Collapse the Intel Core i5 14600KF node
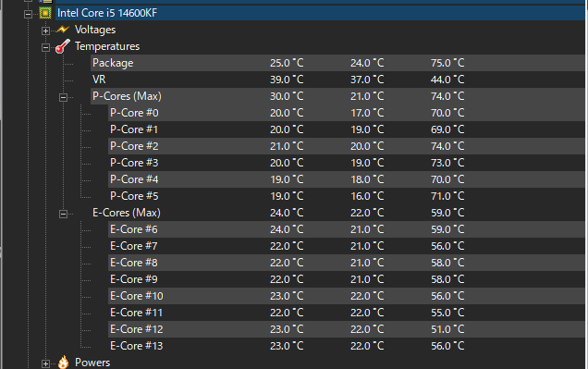 pos(28,14)
